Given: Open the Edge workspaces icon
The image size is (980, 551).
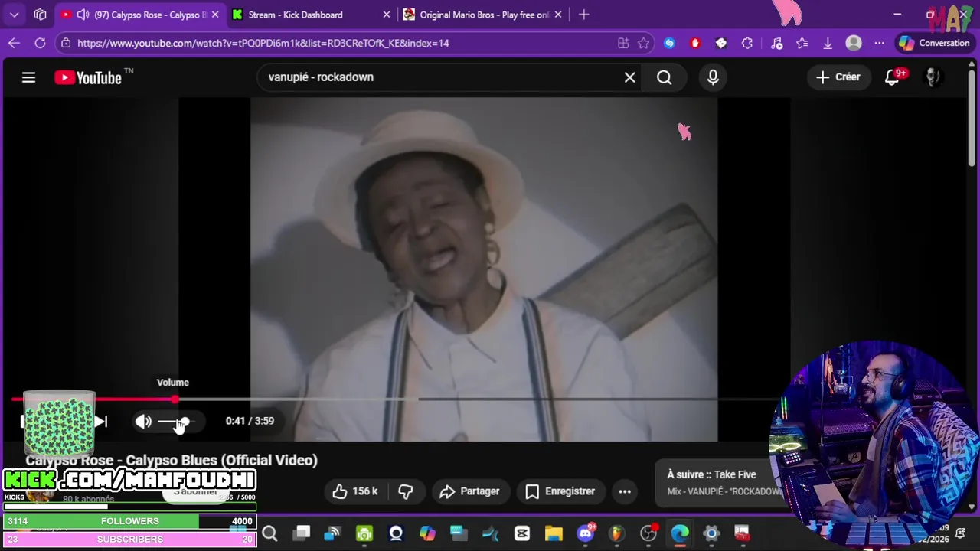Looking at the screenshot, I should click(x=41, y=15).
